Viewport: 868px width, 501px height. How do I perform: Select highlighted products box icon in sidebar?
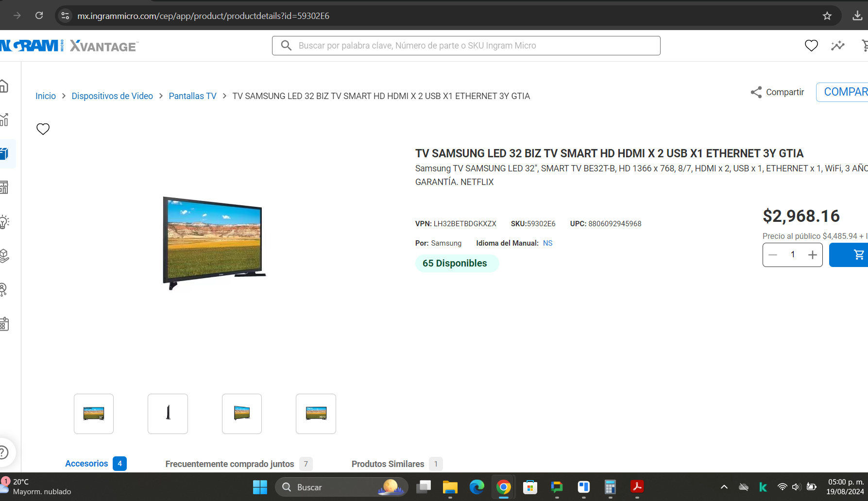click(x=4, y=154)
